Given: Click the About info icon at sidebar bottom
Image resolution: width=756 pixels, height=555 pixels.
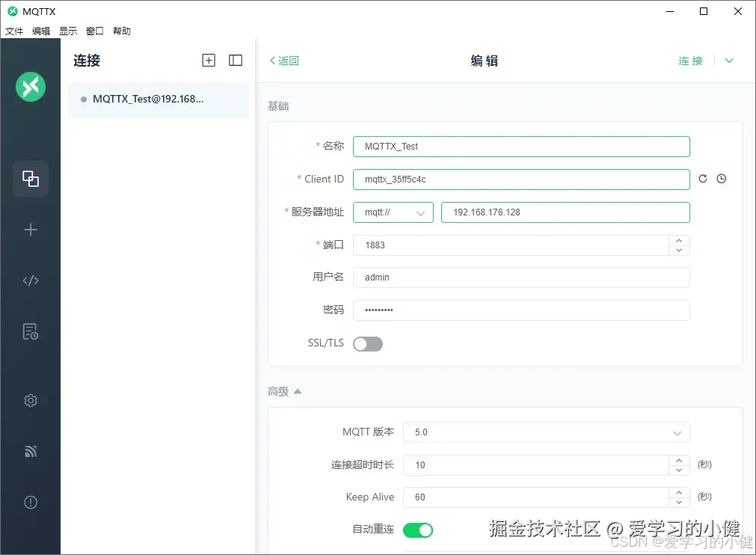Looking at the screenshot, I should [x=30, y=502].
